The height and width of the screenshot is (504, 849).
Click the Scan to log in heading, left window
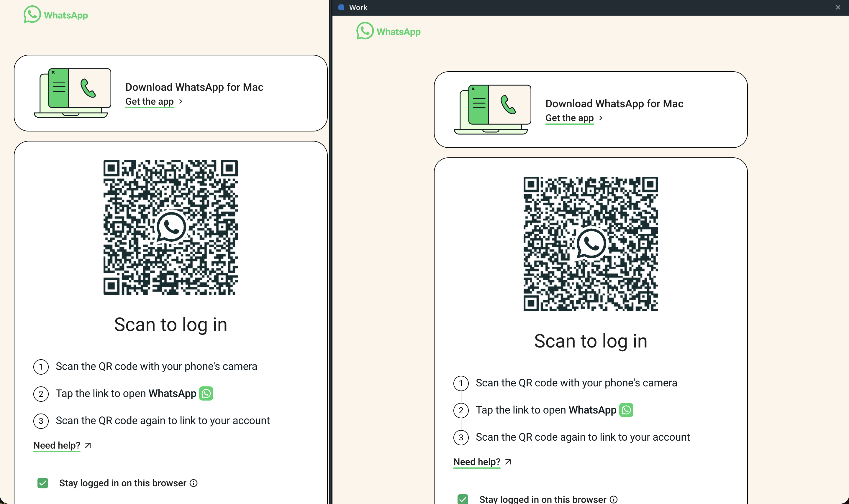tap(171, 325)
